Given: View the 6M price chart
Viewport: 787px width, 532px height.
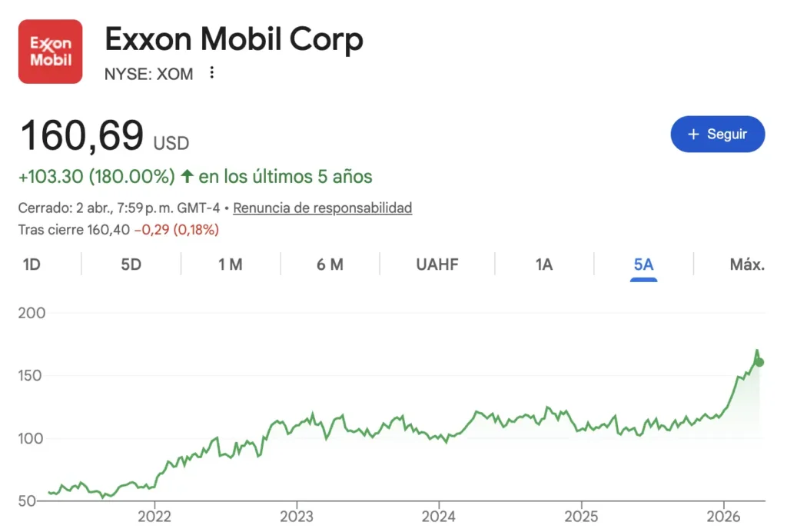Looking at the screenshot, I should click(x=329, y=264).
